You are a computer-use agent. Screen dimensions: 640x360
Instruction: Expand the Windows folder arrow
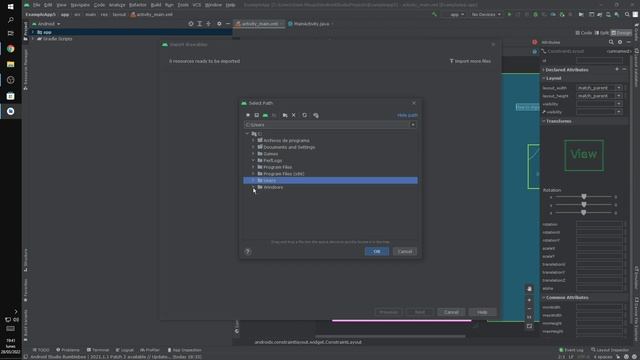click(253, 187)
